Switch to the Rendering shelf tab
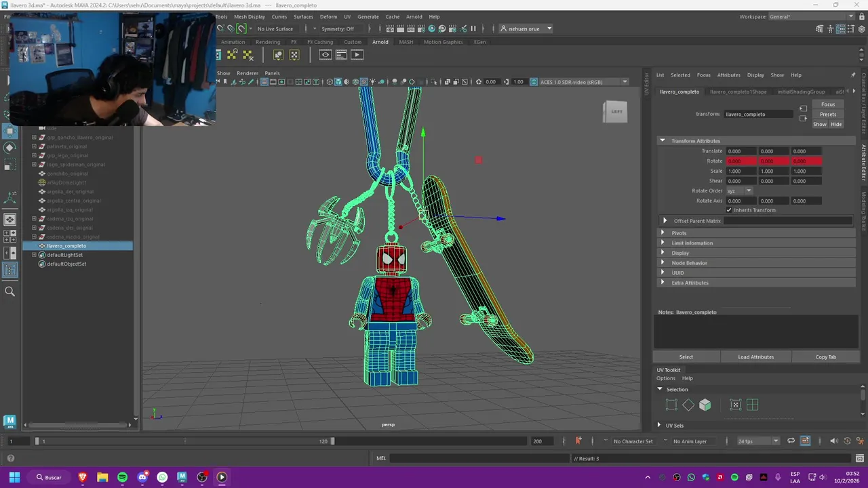Viewport: 868px width, 488px height. click(268, 42)
